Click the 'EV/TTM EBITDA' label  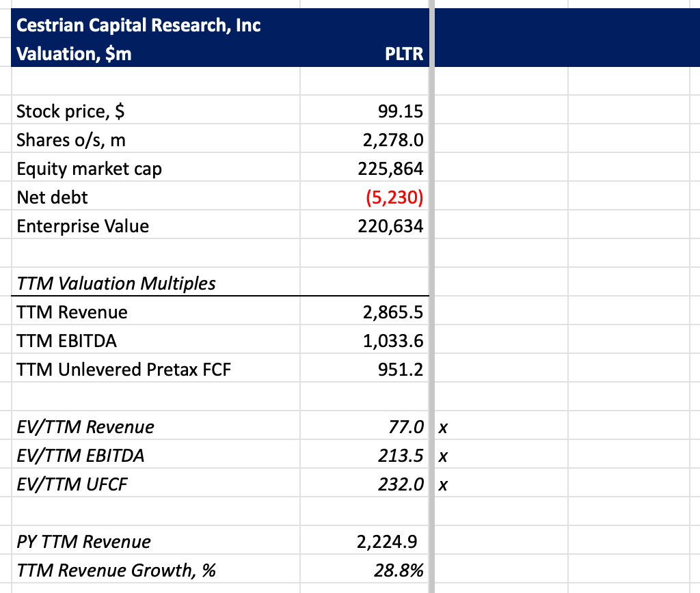point(81,456)
